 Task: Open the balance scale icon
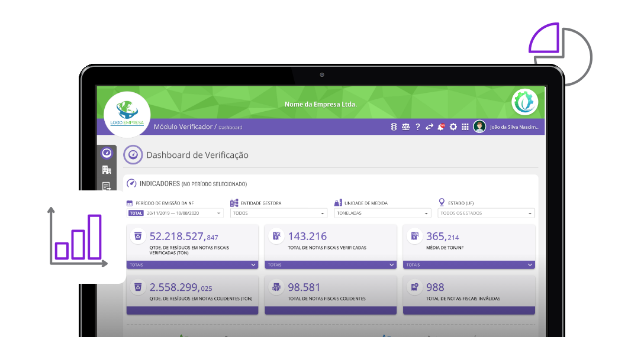click(x=405, y=127)
